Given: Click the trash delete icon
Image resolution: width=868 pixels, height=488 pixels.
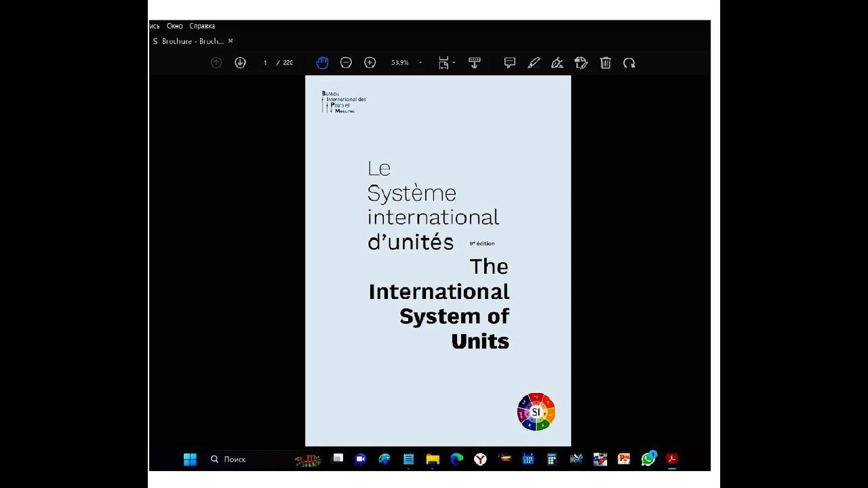Looking at the screenshot, I should 606,63.
